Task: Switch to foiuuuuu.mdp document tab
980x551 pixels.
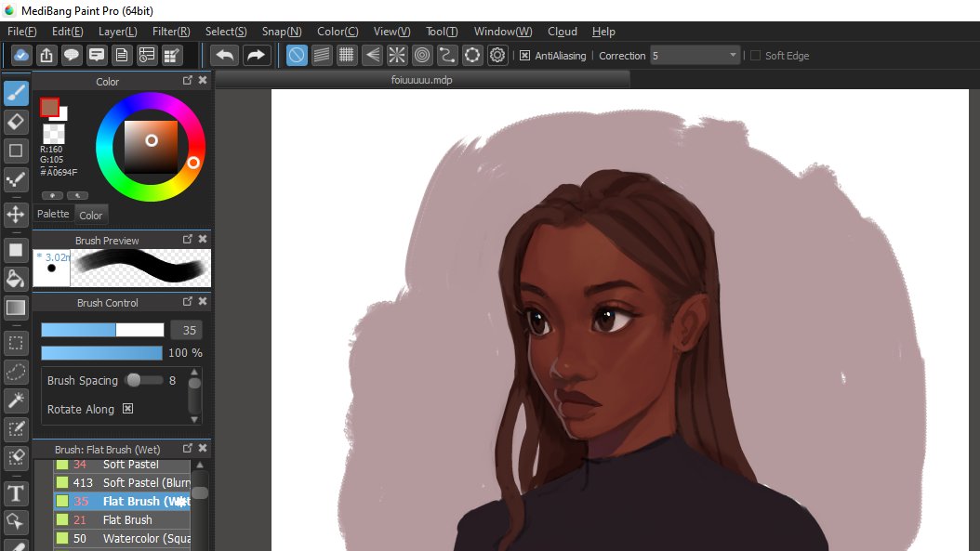Action: (x=422, y=80)
